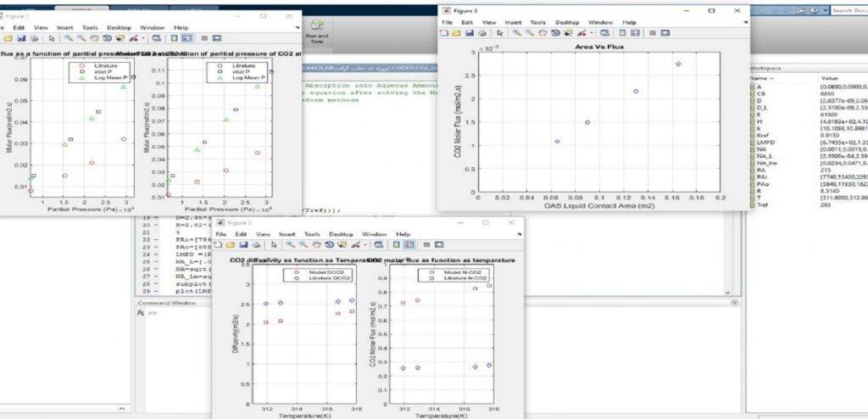Toggle Insert Legend icon in Figure 2

coord(409,244)
